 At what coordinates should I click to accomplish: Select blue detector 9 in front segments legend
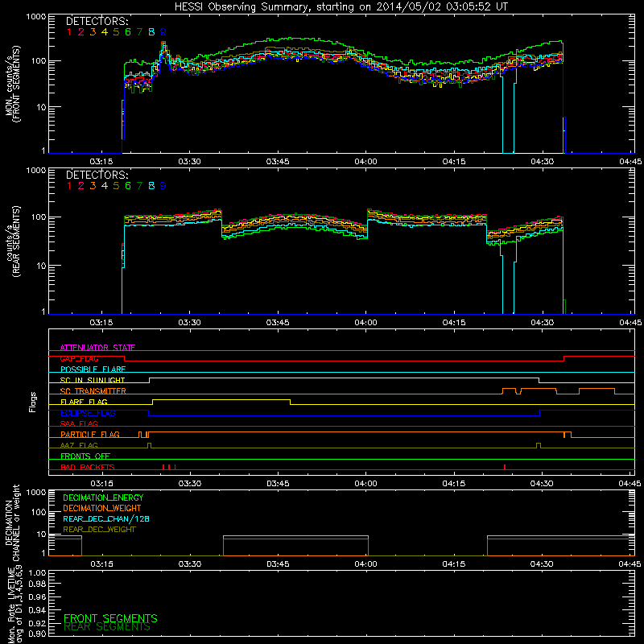(x=163, y=32)
